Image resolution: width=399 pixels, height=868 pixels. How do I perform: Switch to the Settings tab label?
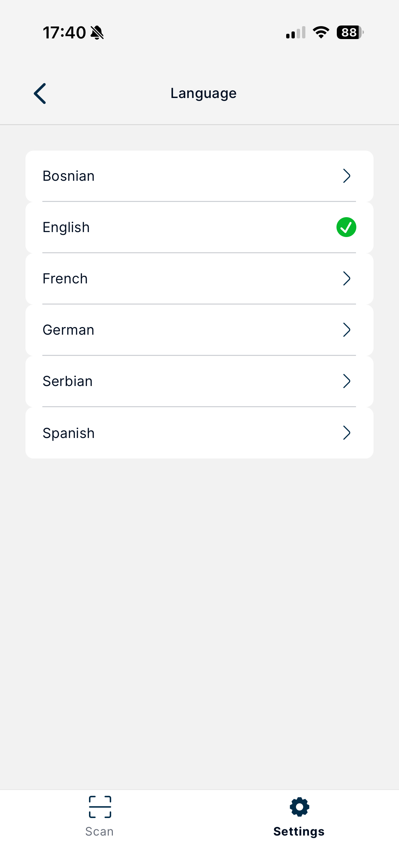299,832
